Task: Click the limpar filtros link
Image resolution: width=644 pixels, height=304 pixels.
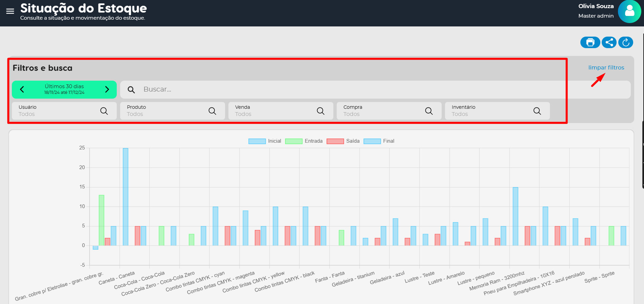Action: 606,67
